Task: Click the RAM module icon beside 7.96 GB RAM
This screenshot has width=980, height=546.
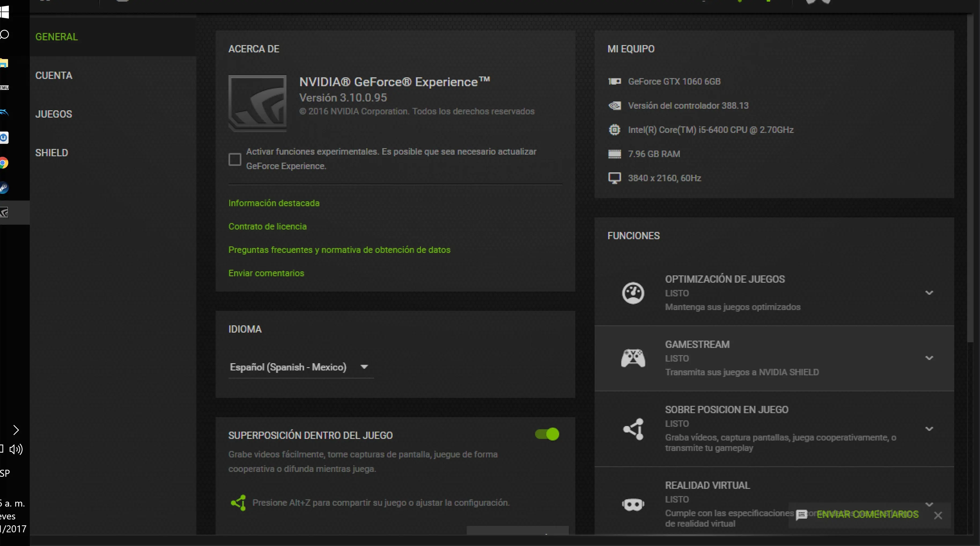Action: 614,154
